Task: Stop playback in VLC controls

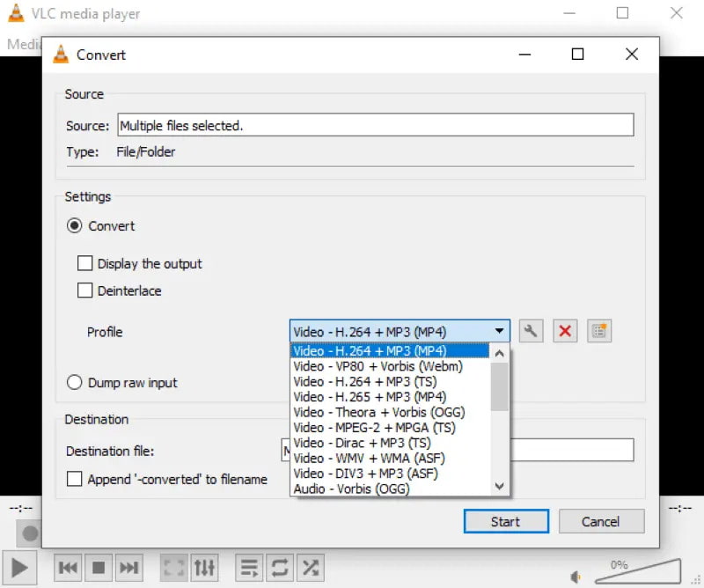Action: 99,569
